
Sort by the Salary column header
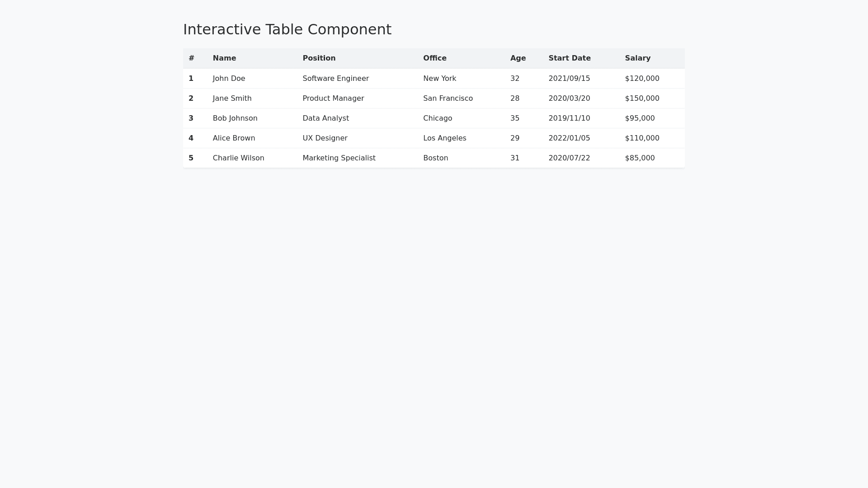coord(637,58)
